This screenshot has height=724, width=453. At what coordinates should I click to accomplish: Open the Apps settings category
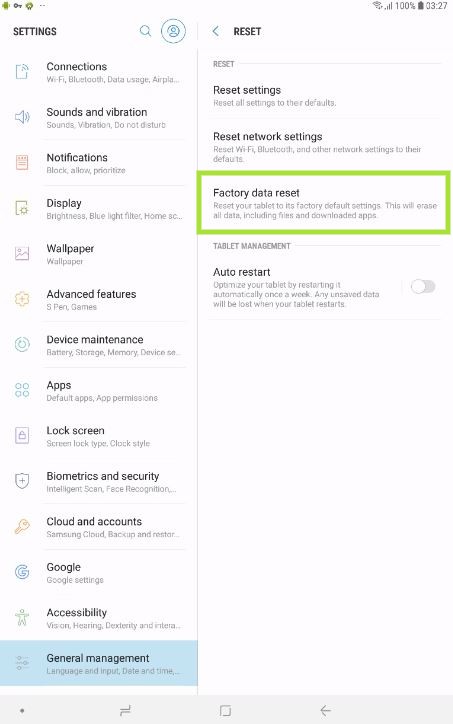pos(99,391)
